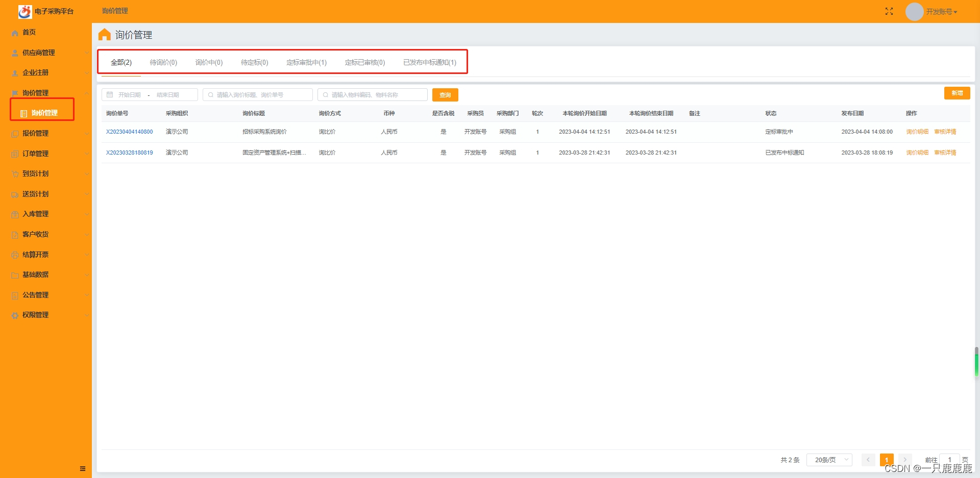Screen dimensions: 980x478
Task: Toggle fullscreen mode icon
Action: tap(889, 11)
